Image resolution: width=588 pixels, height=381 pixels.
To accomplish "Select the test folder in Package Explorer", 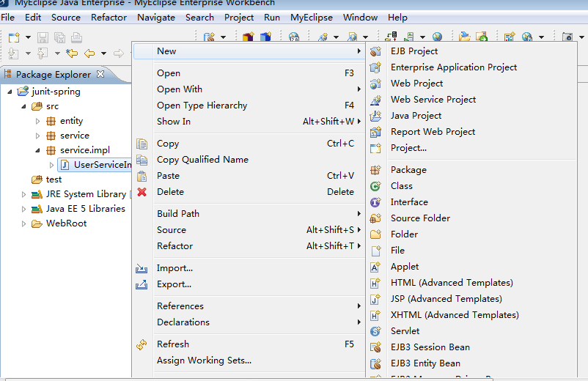I will coord(54,180).
